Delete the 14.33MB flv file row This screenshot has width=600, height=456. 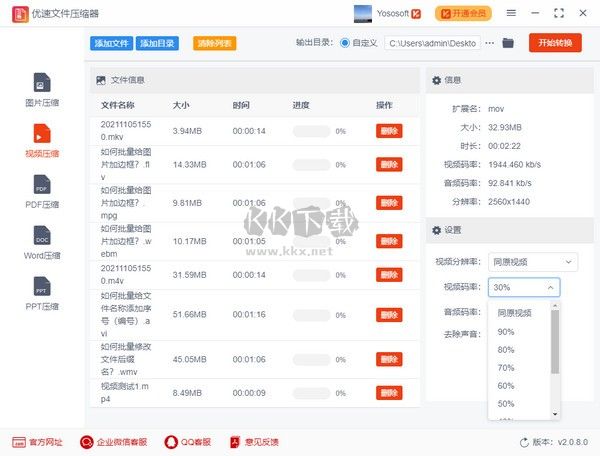[389, 164]
